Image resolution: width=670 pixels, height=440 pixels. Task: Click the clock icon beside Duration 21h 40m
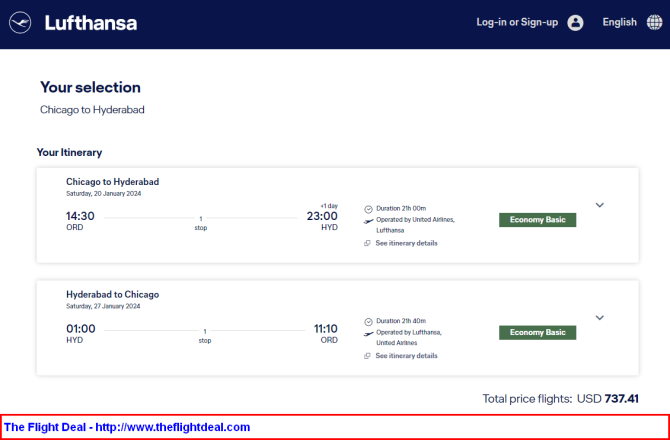pos(368,322)
